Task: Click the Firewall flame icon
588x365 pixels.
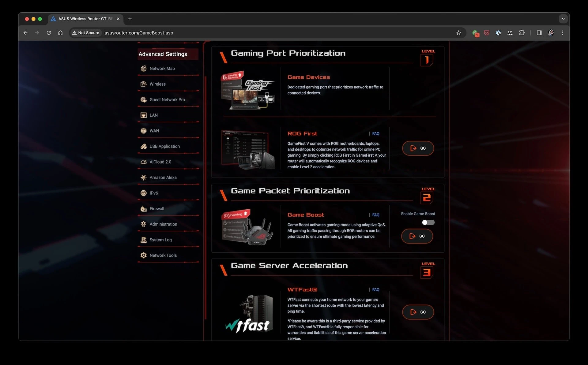Action: (143, 209)
